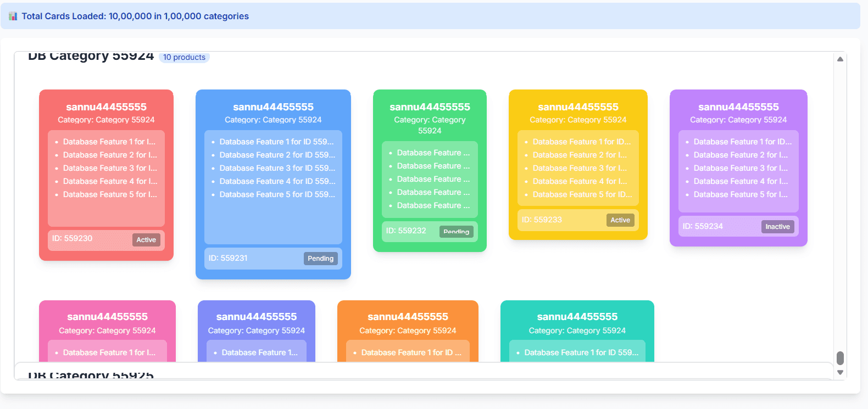Click Database Feature 1 in the teal card
The height and width of the screenshot is (409, 868).
pyautogui.click(x=581, y=352)
